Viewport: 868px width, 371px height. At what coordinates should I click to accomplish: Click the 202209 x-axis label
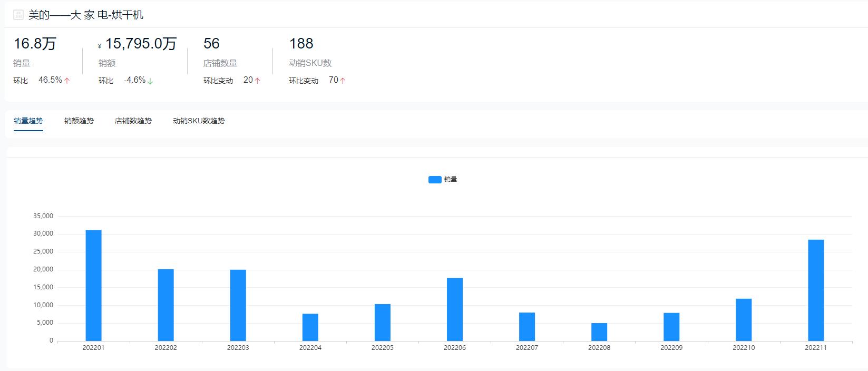[671, 348]
